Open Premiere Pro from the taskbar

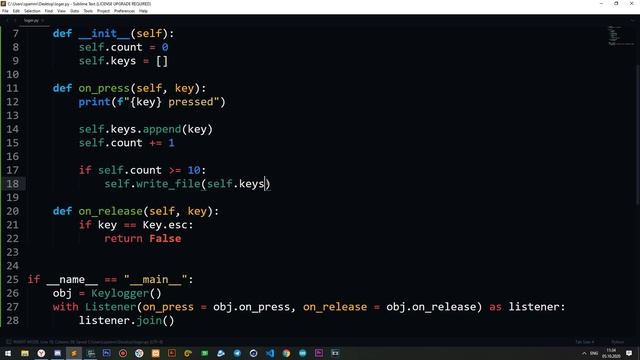tap(319, 353)
